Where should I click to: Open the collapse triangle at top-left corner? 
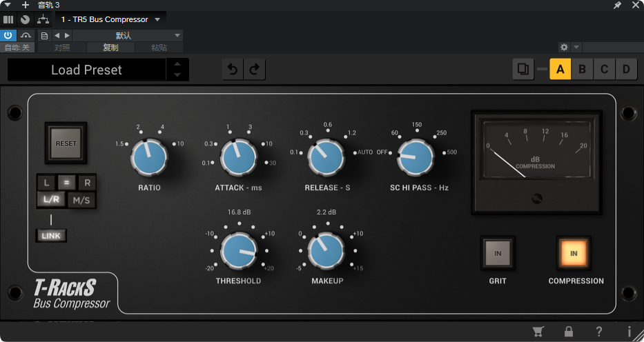[x=7, y=5]
